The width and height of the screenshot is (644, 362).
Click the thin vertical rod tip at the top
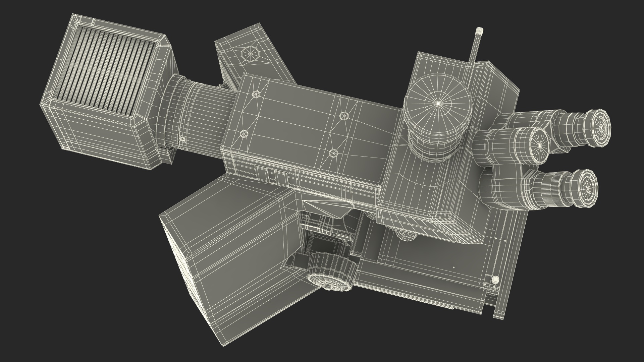pyautogui.click(x=479, y=32)
